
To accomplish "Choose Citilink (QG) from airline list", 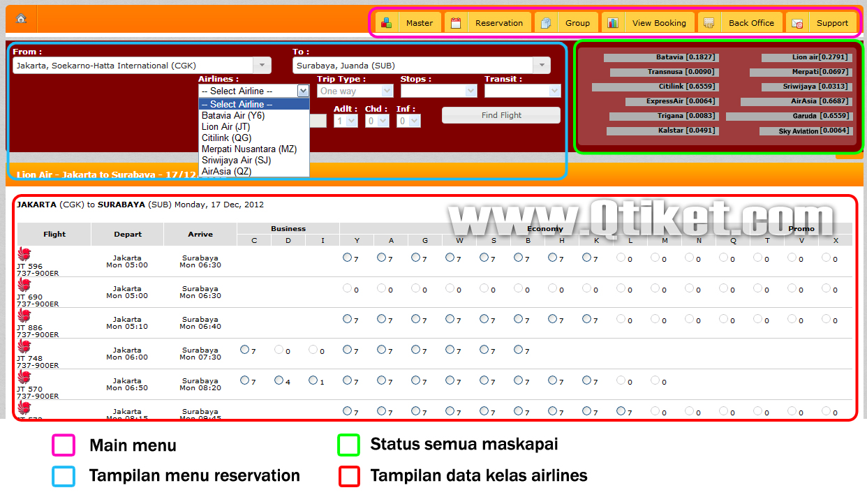I will [x=254, y=138].
